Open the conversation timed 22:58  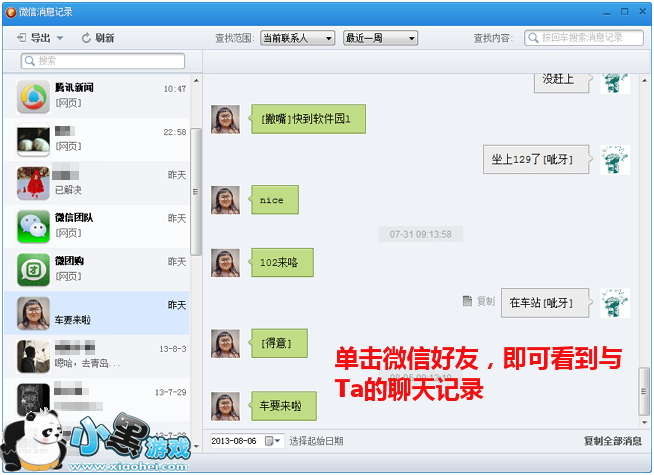97,139
